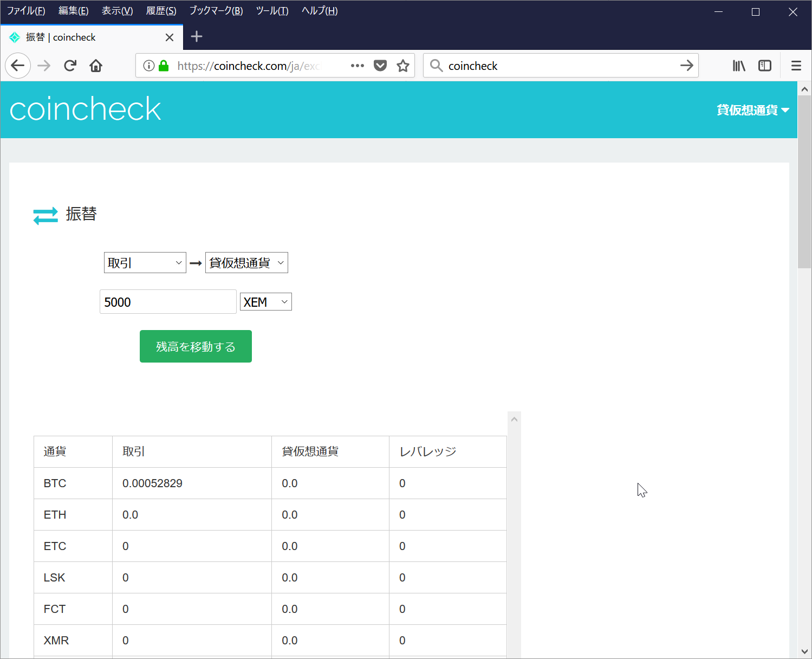The image size is (812, 659).
Task: Click the 通貨 column header
Action: click(73, 451)
